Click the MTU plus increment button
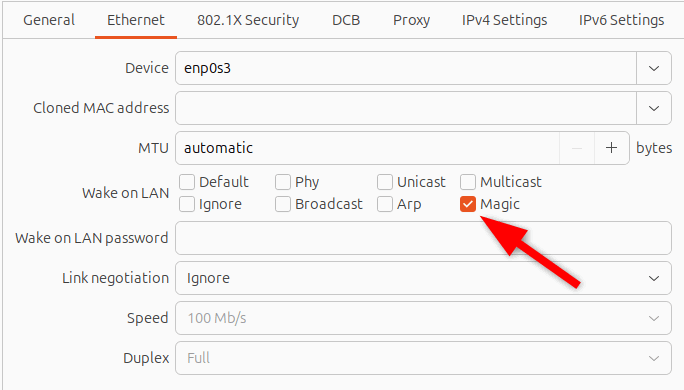Screen dimensions: 684x390 click(612, 148)
